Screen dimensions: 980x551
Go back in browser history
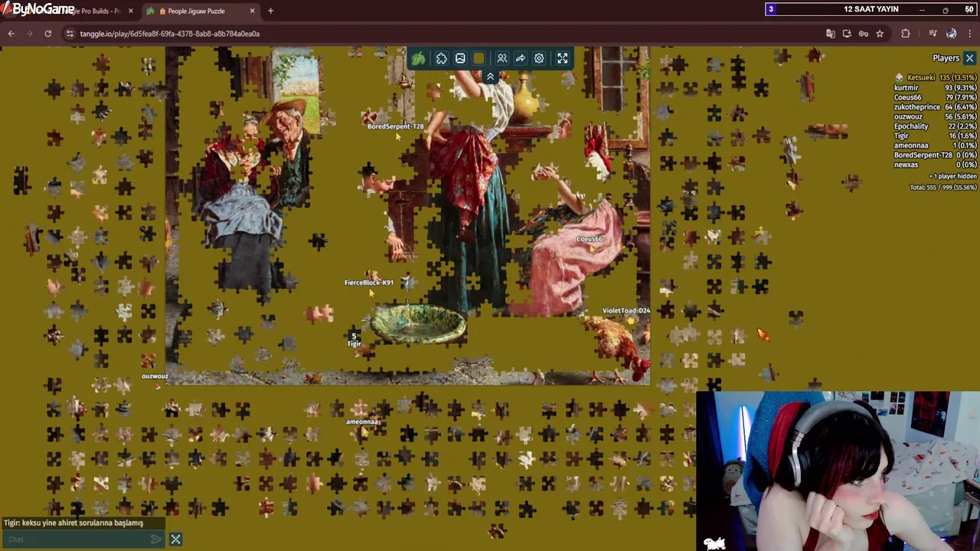pos(11,34)
